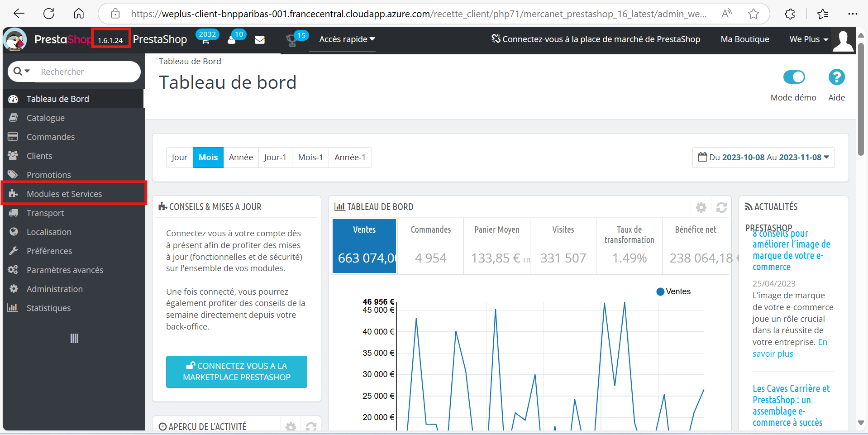Collapse sidebar with the bars icon

pyautogui.click(x=74, y=339)
